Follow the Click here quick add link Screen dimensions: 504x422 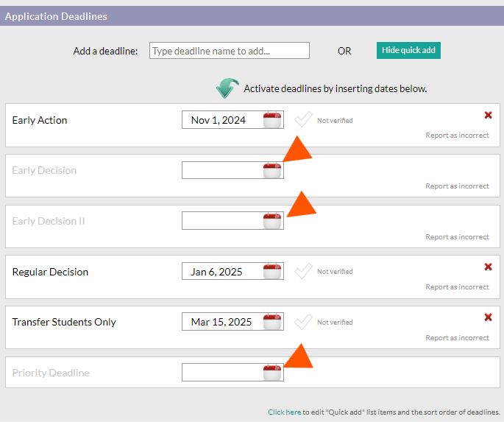(284, 412)
